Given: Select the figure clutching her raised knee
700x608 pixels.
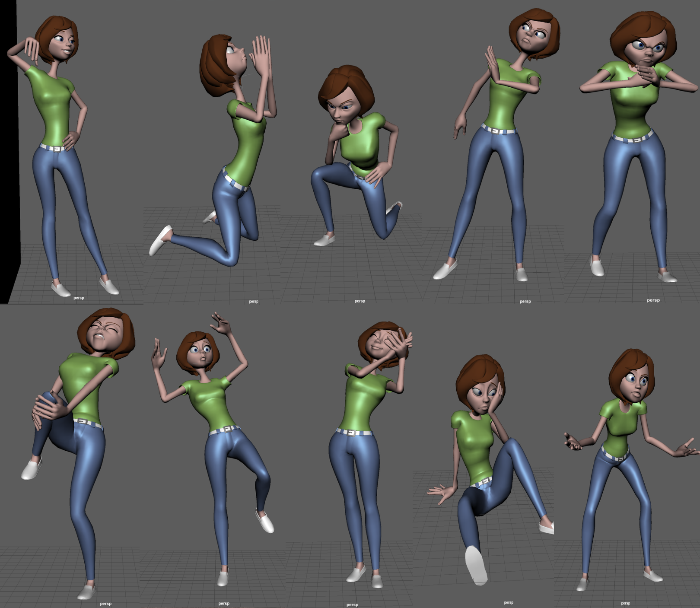Looking at the screenshot, I should [x=78, y=454].
